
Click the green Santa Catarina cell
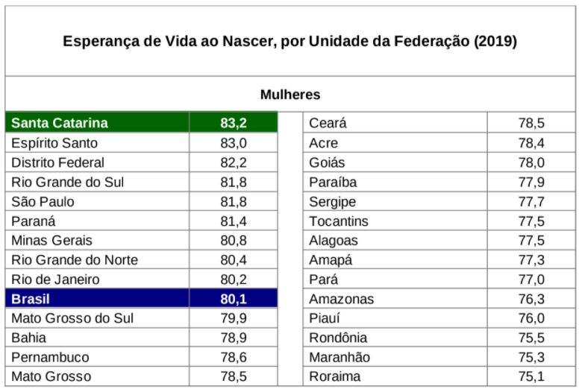point(97,122)
